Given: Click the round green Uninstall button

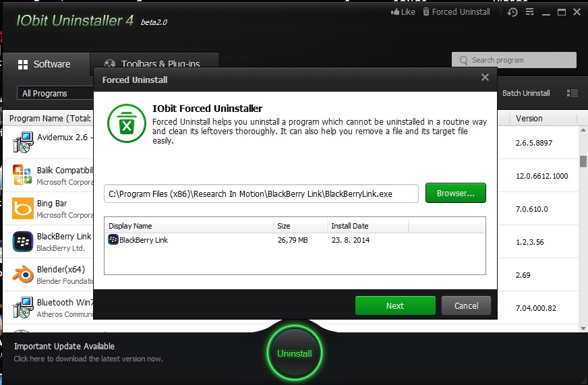Looking at the screenshot, I should [x=295, y=353].
